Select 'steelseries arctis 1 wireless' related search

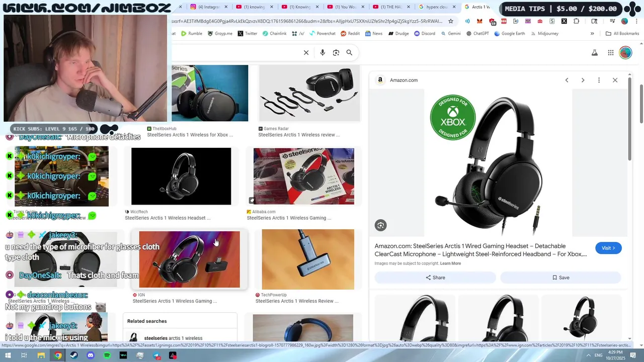tap(180, 338)
